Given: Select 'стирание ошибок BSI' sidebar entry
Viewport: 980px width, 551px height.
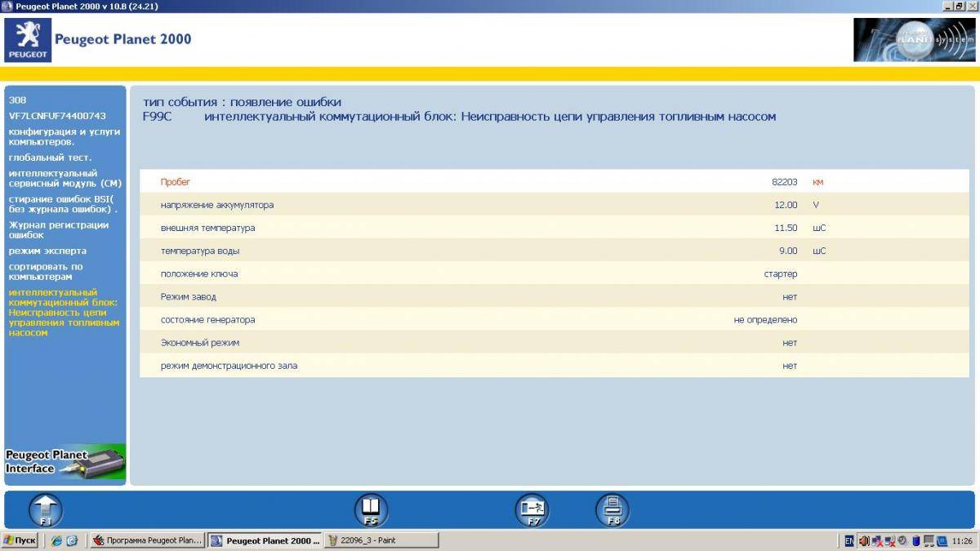Looking at the screenshot, I should click(63, 204).
